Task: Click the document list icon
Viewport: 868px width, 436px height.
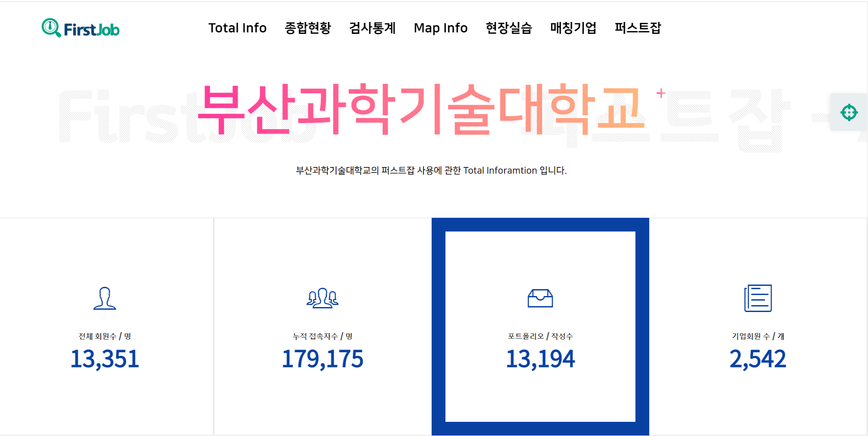Action: [758, 298]
